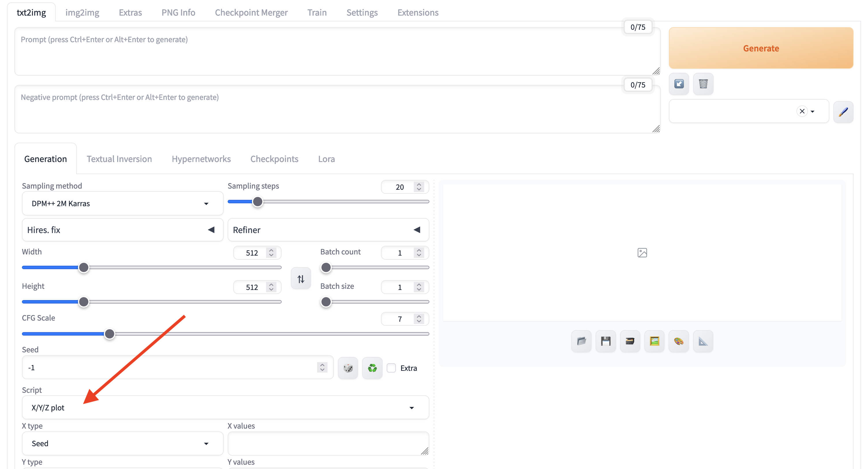Expand the Refiner section
The image size is (868, 469).
[x=328, y=230]
